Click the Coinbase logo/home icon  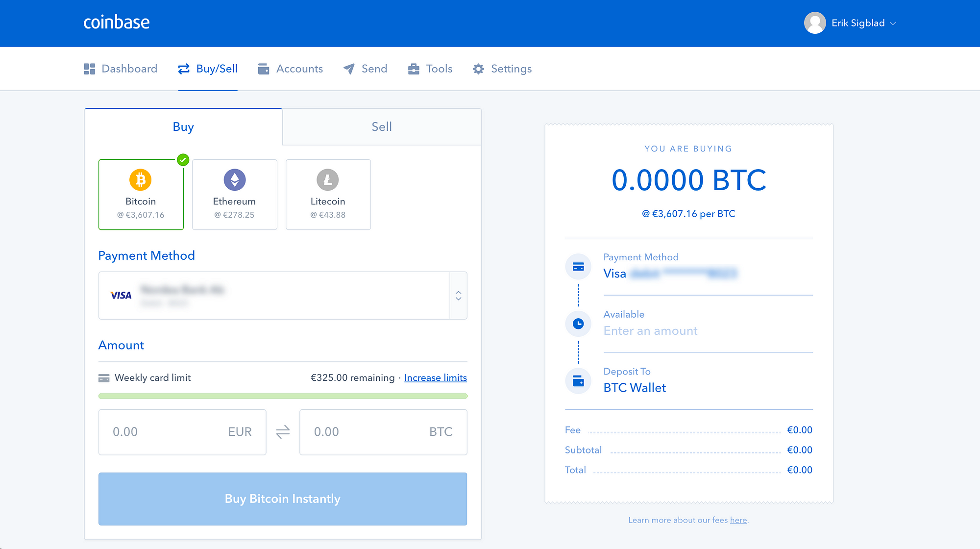coord(117,23)
